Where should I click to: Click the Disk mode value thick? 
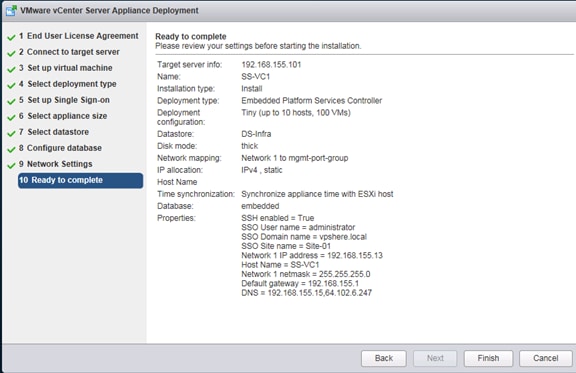point(249,146)
